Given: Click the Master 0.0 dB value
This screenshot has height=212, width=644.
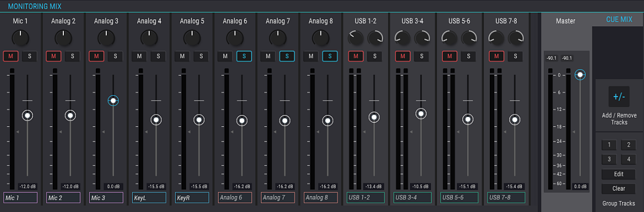Looking at the screenshot, I should point(580,187).
